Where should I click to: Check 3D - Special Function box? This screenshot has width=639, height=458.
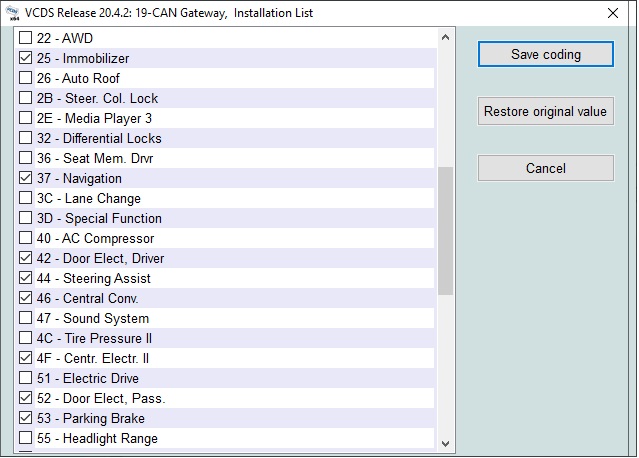(x=25, y=218)
